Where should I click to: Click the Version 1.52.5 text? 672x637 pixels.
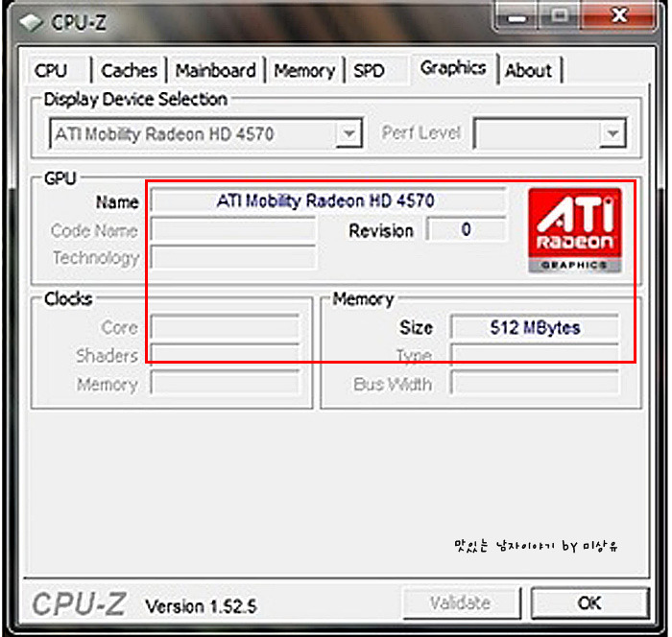pos(201,606)
